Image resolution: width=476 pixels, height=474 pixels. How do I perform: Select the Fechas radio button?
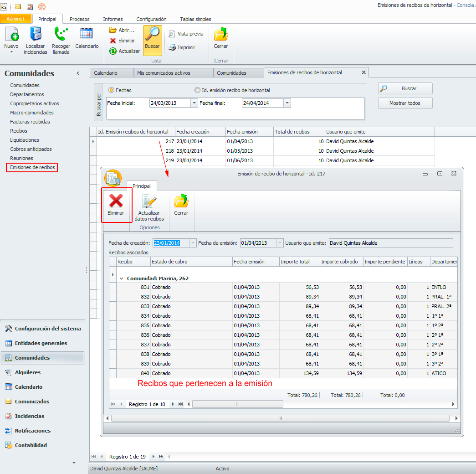(x=111, y=90)
